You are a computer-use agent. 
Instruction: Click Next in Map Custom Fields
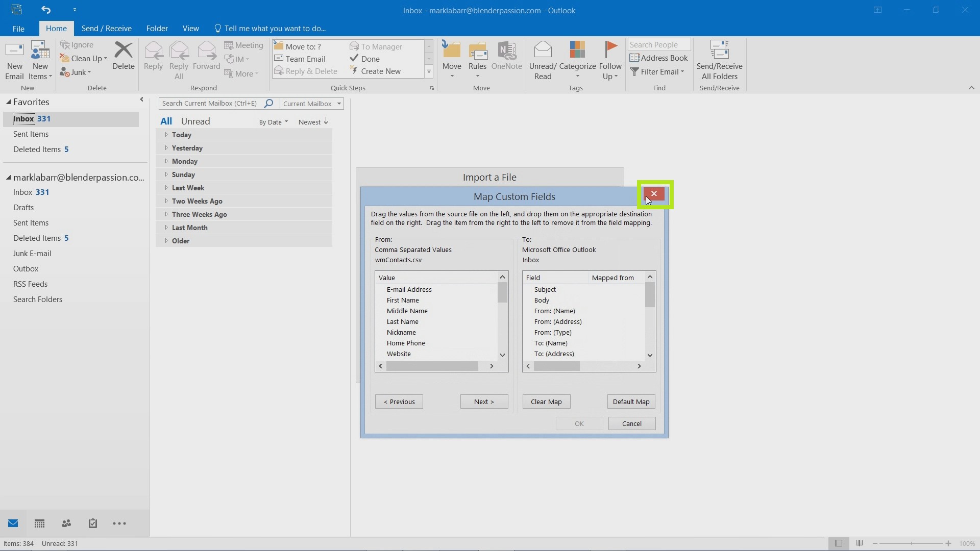(484, 402)
